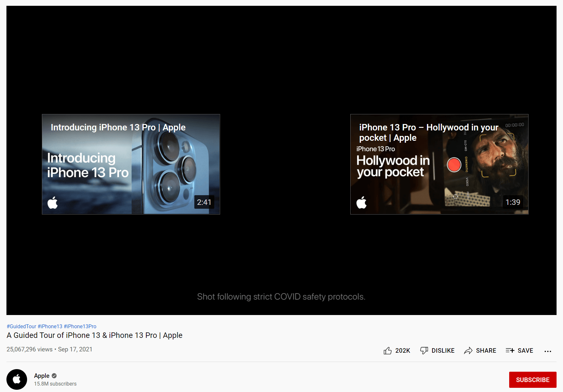
Task: Open the #GuidedTour hashtag
Action: [x=21, y=326]
